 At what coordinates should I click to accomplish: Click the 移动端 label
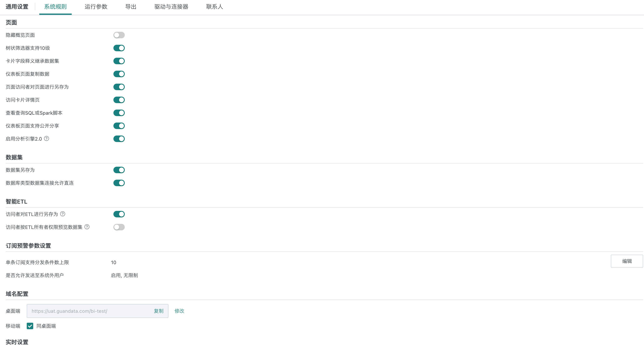13,326
